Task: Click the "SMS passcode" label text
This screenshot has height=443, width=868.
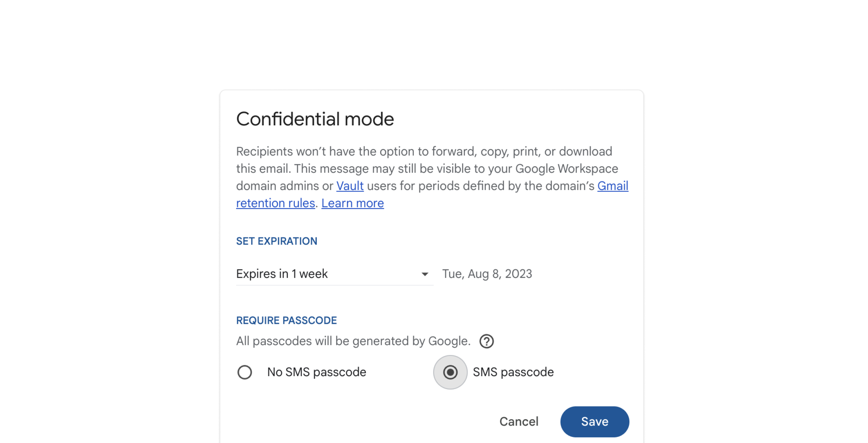Action: click(x=513, y=372)
